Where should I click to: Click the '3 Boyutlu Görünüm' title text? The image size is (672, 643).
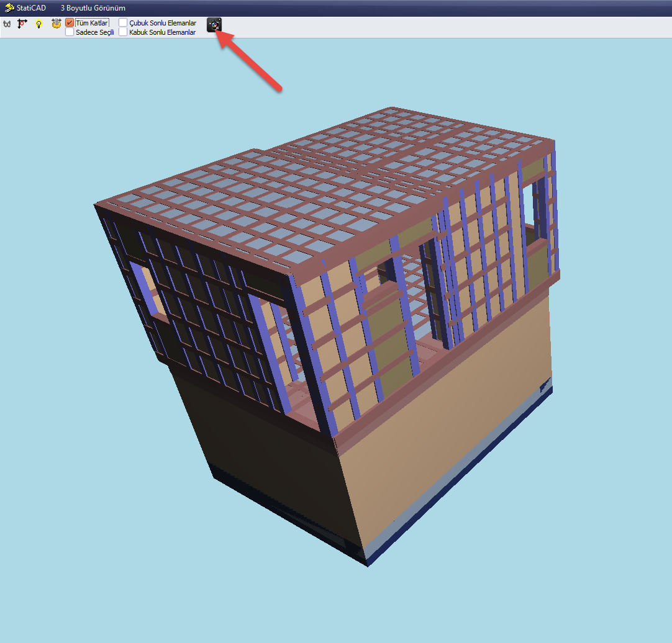[93, 8]
